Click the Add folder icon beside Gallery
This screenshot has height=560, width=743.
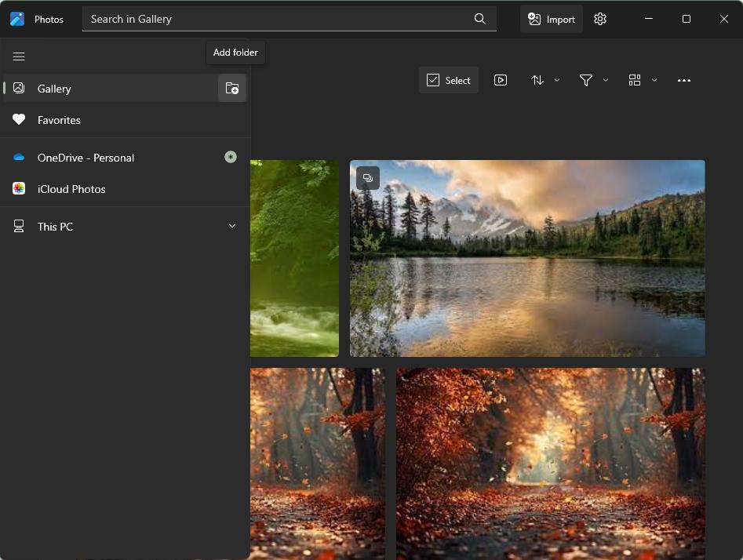point(232,89)
